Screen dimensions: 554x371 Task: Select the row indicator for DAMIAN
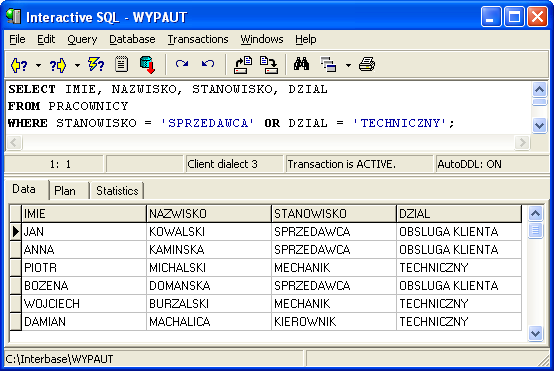click(x=16, y=322)
